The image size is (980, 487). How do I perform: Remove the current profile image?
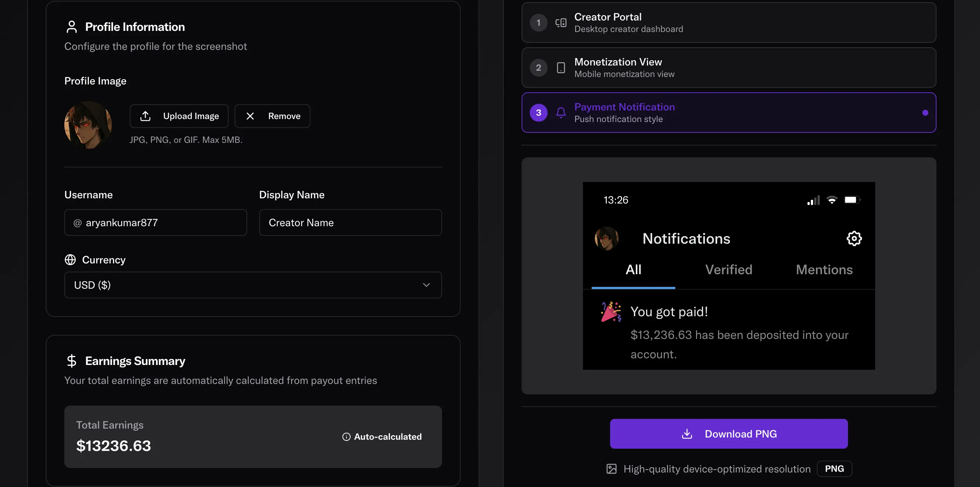click(273, 116)
